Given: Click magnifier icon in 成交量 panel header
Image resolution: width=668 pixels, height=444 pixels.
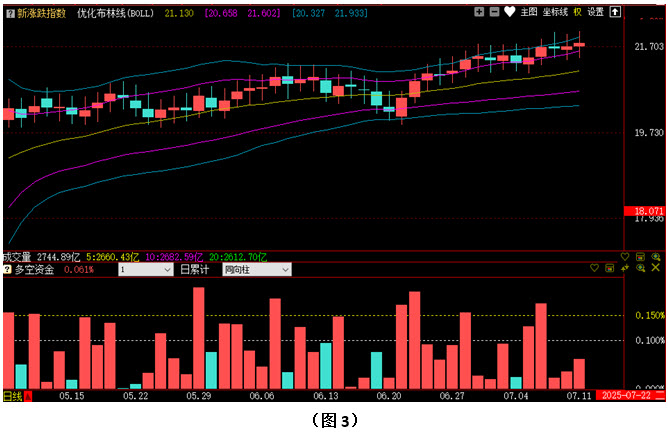Looking at the screenshot, I should [656, 257].
